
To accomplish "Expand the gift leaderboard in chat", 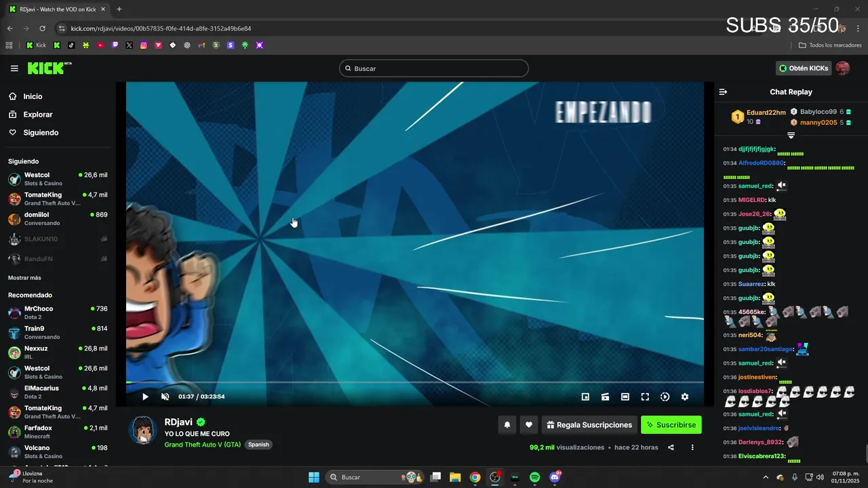I will (791, 136).
